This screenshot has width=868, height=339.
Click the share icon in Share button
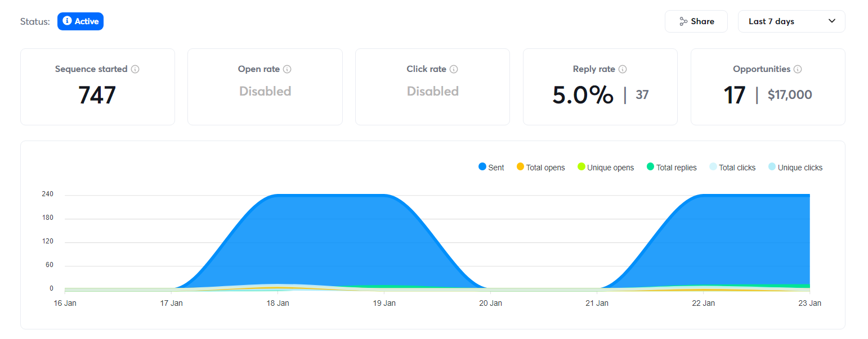pyautogui.click(x=683, y=21)
